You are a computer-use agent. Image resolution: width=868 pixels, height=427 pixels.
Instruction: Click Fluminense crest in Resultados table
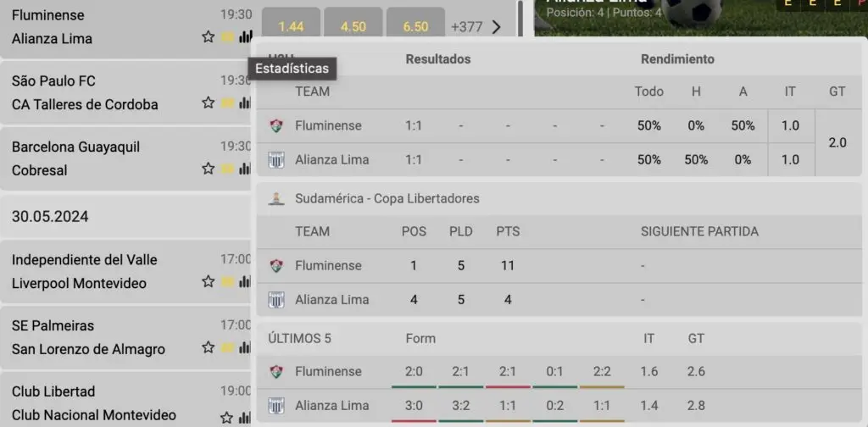tap(275, 126)
